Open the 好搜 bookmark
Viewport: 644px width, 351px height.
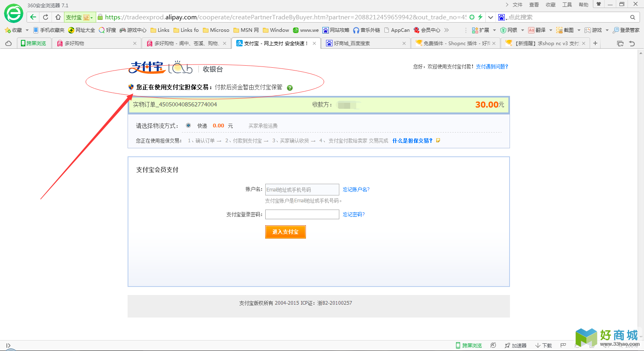click(107, 30)
